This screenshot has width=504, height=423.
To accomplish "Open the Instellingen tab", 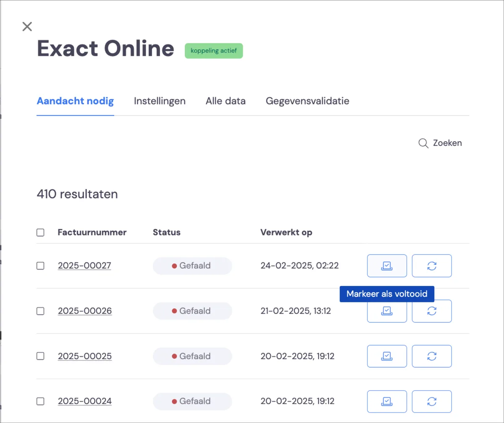I will (160, 101).
